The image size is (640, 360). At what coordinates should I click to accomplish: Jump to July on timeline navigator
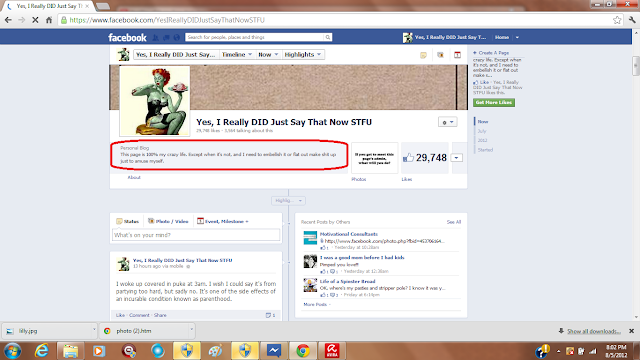click(x=482, y=131)
